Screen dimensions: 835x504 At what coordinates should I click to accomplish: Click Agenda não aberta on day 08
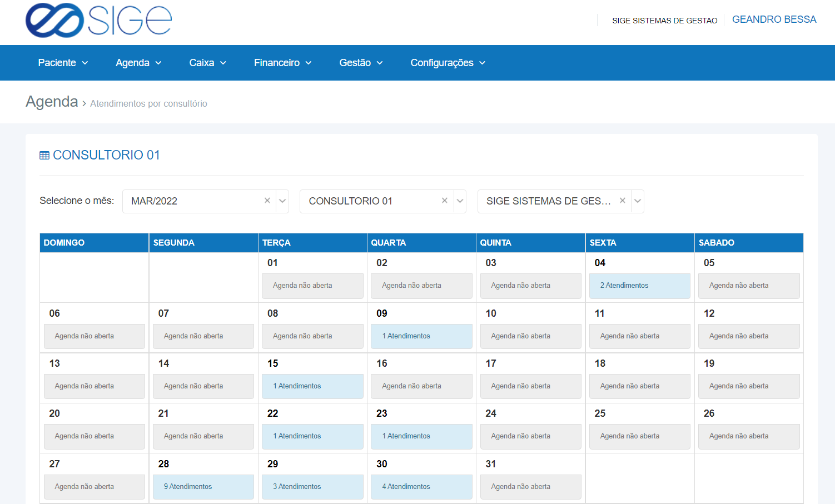pyautogui.click(x=312, y=336)
